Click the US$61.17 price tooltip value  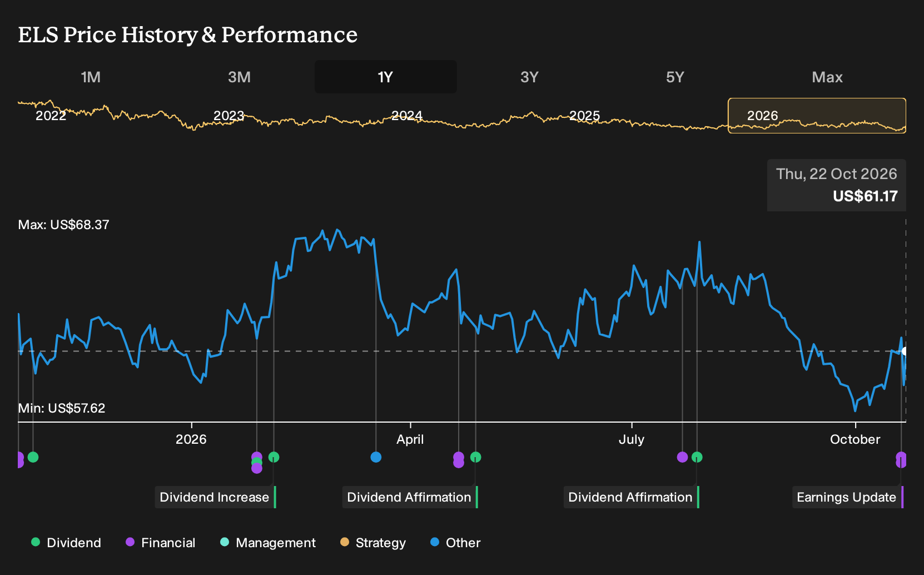865,196
